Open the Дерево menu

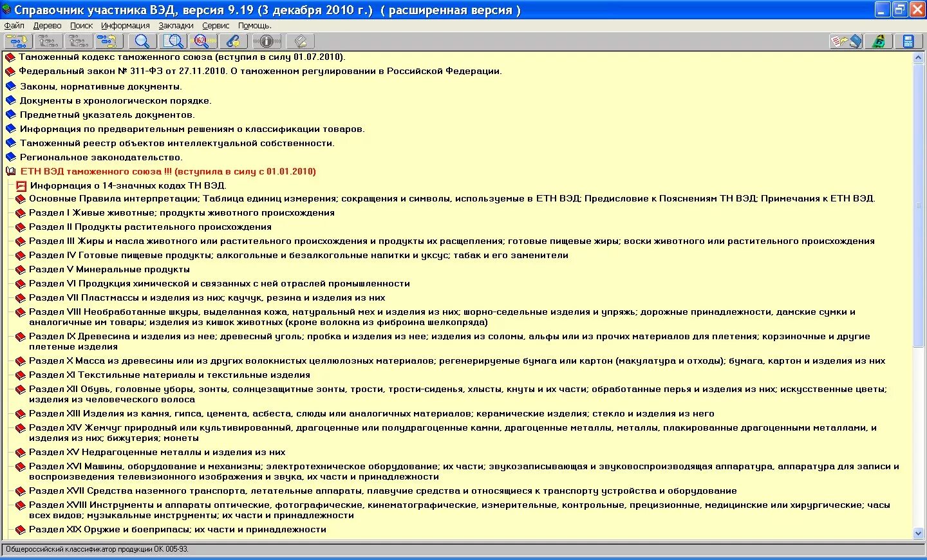(47, 26)
